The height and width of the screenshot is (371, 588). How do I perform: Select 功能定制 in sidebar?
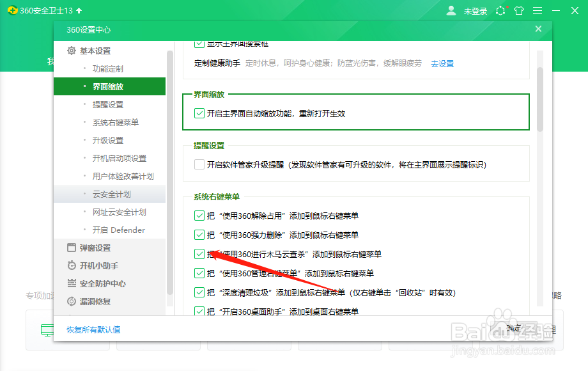[x=109, y=68]
